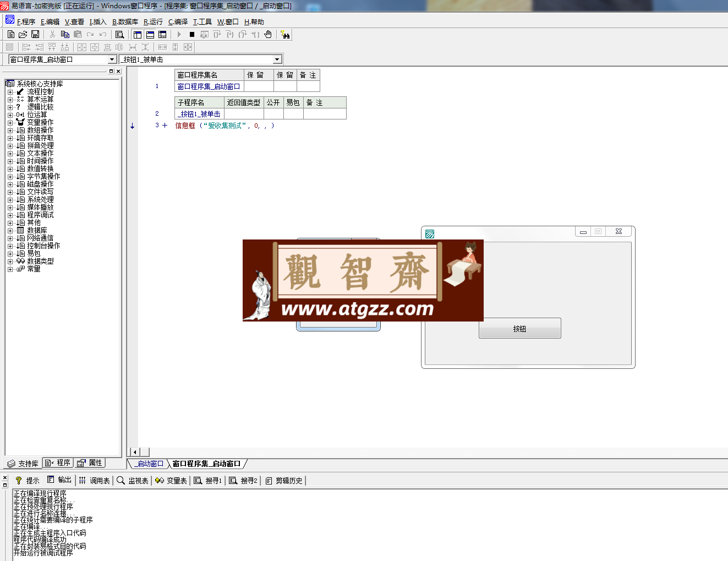728x561 pixels.
Task: Click the new file icon in the toolbar
Action: pos(10,34)
